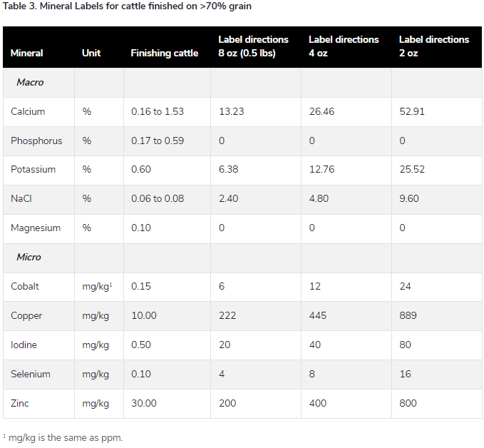Click the mg/kg ppm footnote text
This screenshot has height=448, width=484.
tap(63, 437)
